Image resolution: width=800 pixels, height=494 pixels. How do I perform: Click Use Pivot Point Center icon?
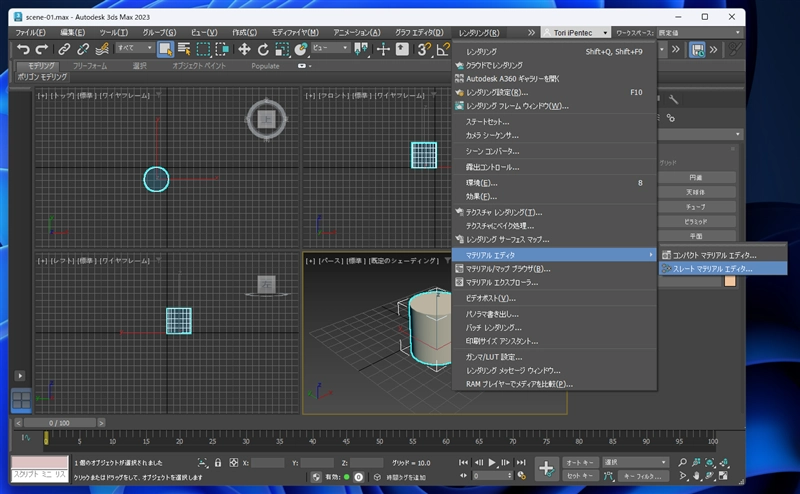361,49
